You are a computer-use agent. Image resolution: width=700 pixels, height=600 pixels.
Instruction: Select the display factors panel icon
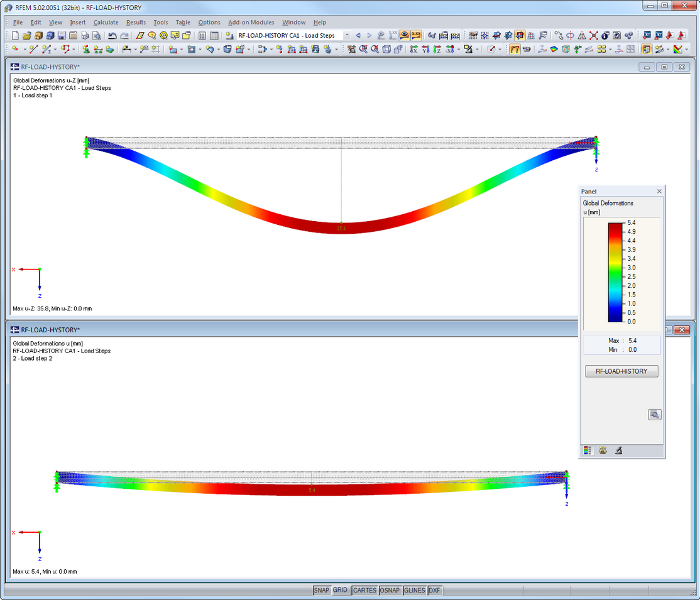point(603,450)
